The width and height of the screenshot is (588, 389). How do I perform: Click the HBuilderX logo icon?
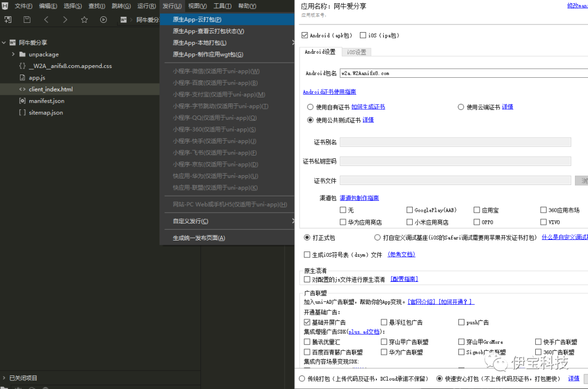click(x=5, y=5)
